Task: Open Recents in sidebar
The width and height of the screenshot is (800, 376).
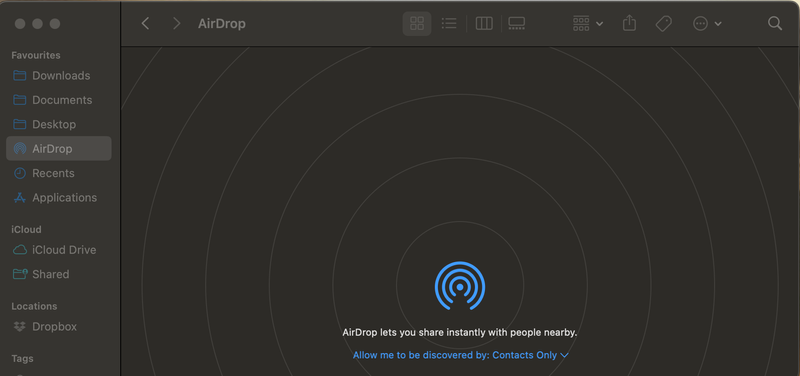Action: [59, 173]
